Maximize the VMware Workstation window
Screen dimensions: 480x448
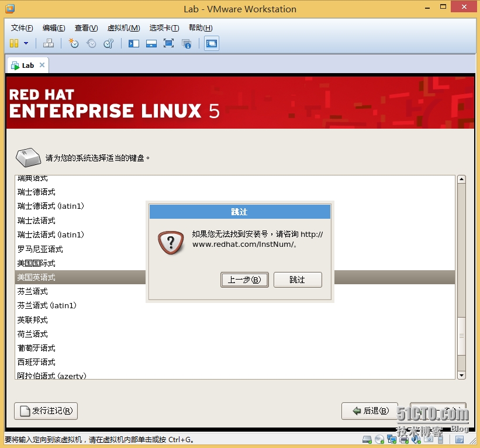pos(443,7)
